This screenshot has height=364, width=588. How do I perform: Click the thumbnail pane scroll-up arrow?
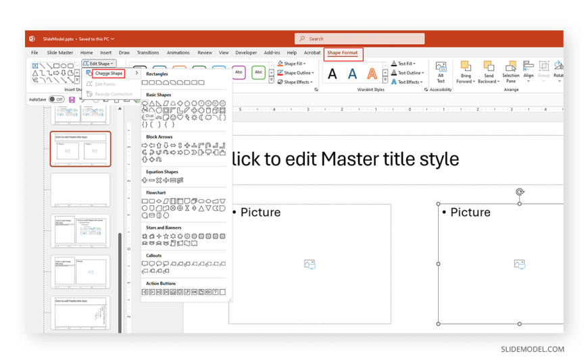click(120, 109)
